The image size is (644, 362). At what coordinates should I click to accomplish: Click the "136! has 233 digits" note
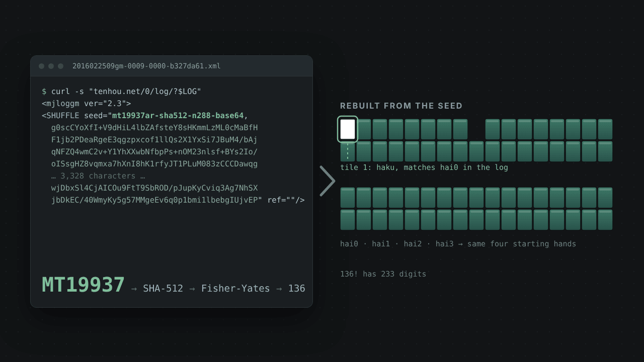[383, 274]
